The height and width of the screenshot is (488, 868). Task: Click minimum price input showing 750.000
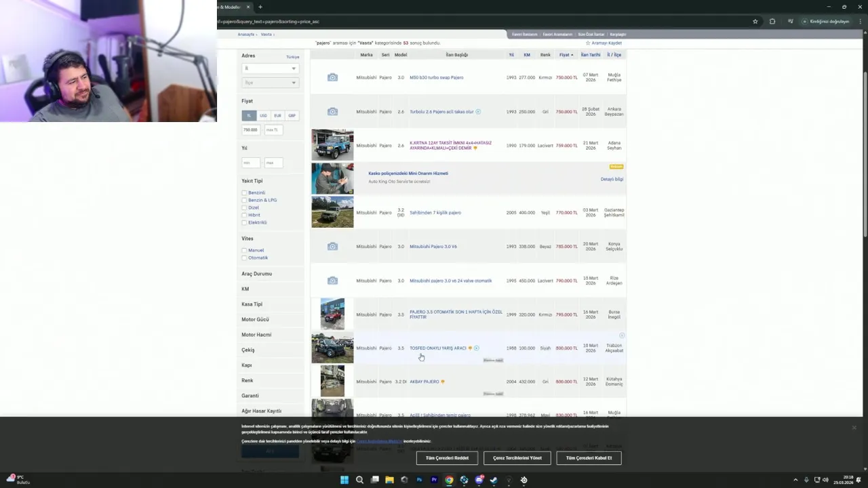251,129
